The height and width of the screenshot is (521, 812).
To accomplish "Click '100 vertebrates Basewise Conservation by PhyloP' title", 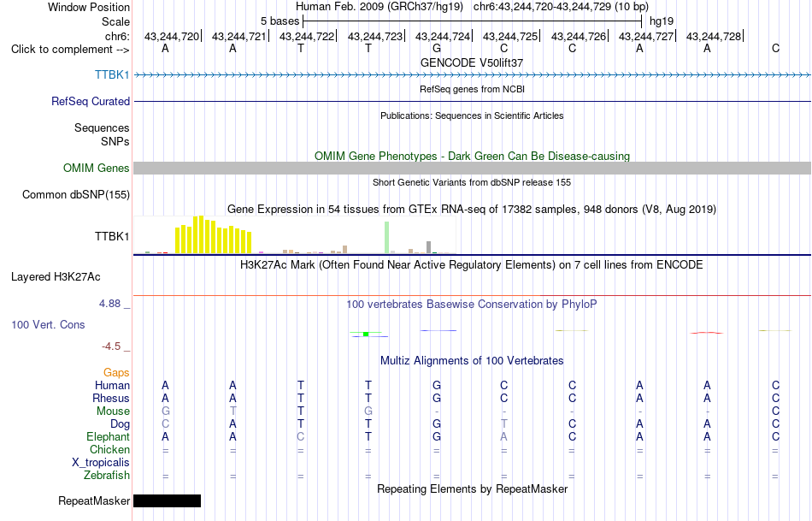I will pyautogui.click(x=472, y=305).
